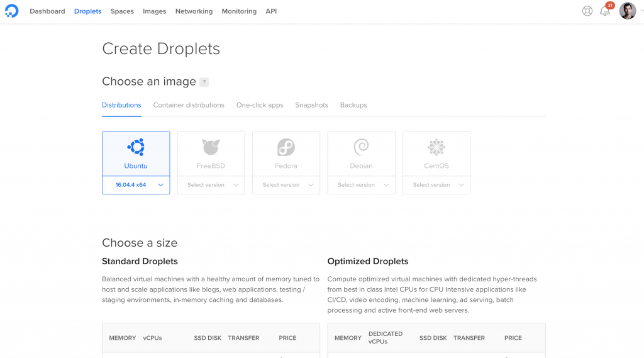Select the Ubuntu distribution logo
644x358 pixels.
pyautogui.click(x=136, y=147)
